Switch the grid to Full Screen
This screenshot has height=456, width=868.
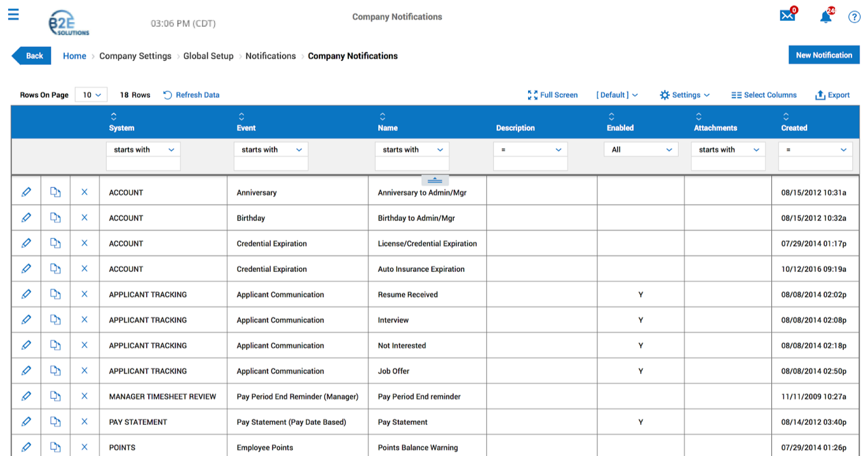[552, 95]
